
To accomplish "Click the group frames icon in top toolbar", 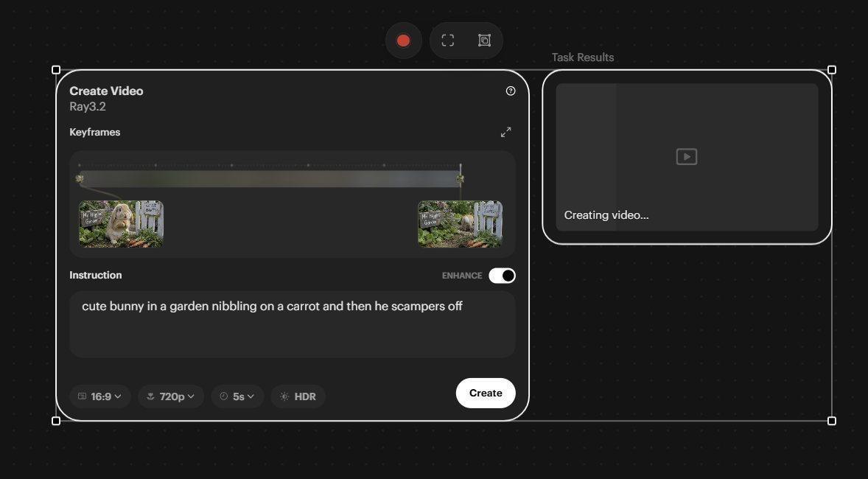I will pos(484,41).
